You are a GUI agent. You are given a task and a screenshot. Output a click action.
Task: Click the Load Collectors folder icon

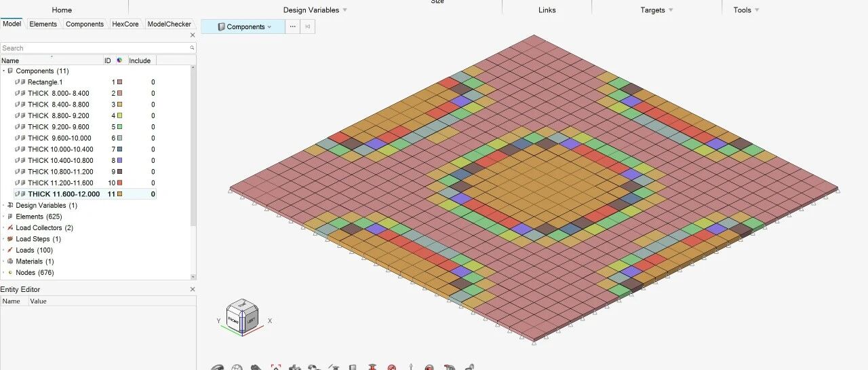10,228
